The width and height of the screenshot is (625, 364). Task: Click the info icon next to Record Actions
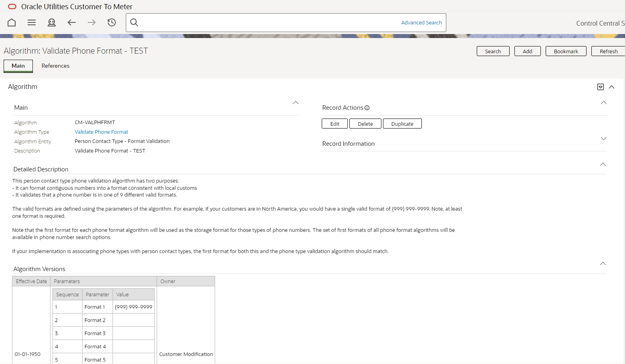click(367, 107)
